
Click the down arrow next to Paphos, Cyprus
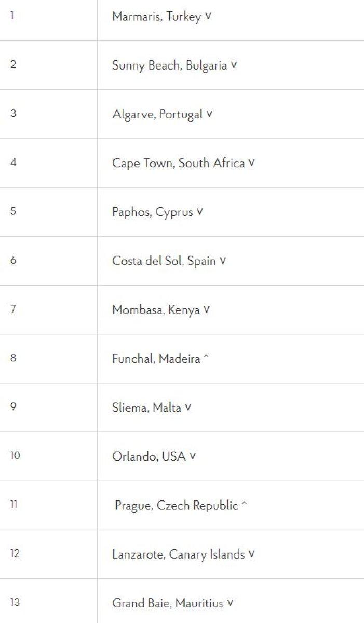click(x=200, y=212)
